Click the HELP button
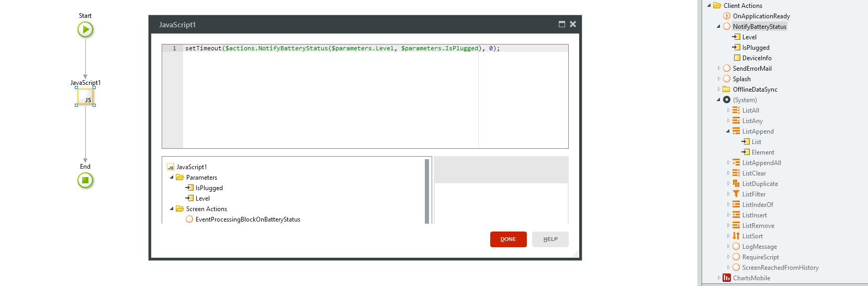This screenshot has width=868, height=286. (x=550, y=239)
